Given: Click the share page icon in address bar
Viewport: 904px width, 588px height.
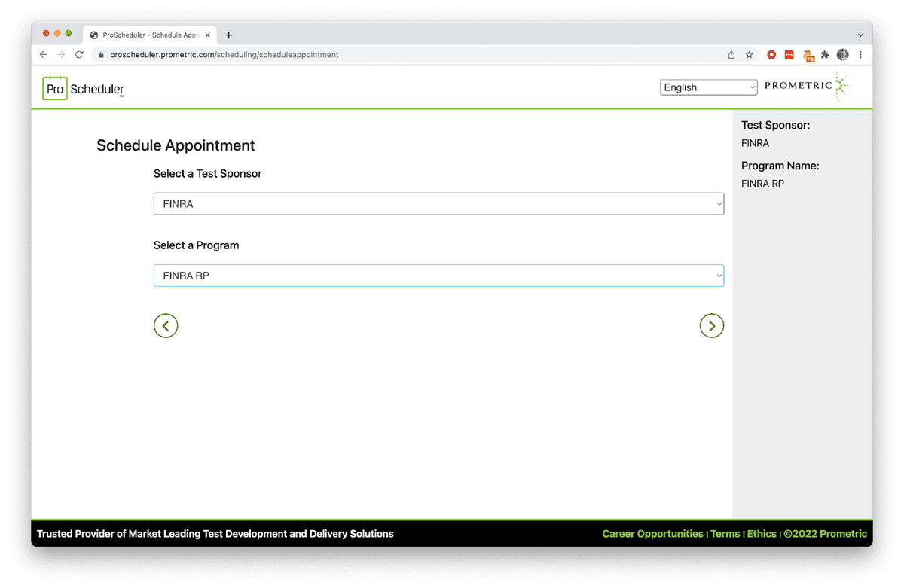Looking at the screenshot, I should pyautogui.click(x=731, y=55).
